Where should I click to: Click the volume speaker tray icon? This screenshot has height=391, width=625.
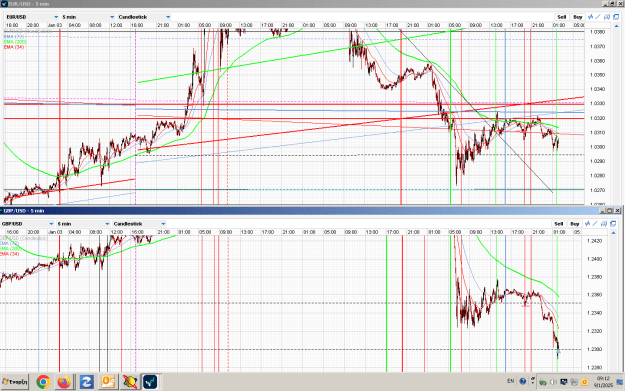pyautogui.click(x=553, y=382)
